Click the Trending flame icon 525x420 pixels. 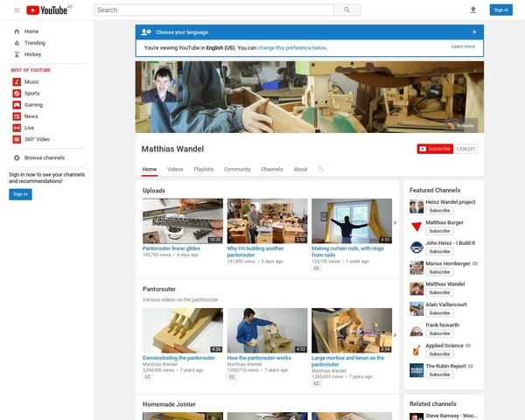[x=17, y=43]
